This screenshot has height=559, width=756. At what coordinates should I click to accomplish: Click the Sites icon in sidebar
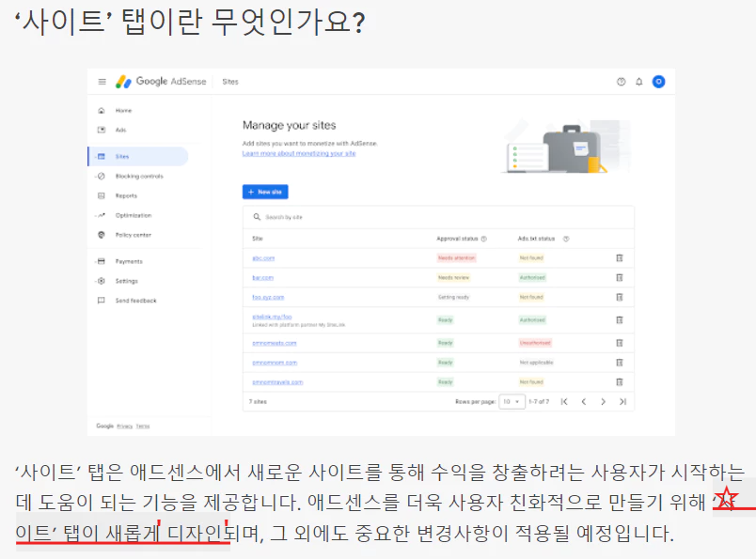(102, 157)
